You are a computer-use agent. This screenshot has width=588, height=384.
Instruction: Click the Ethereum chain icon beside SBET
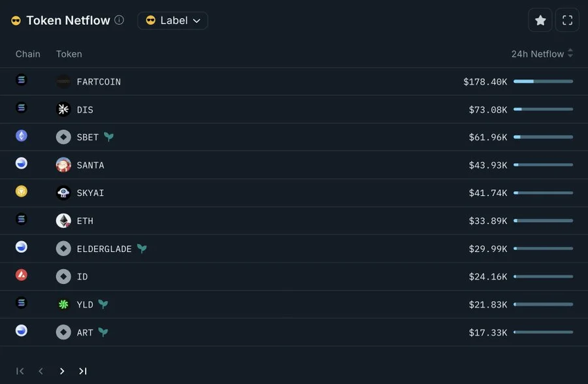22,136
